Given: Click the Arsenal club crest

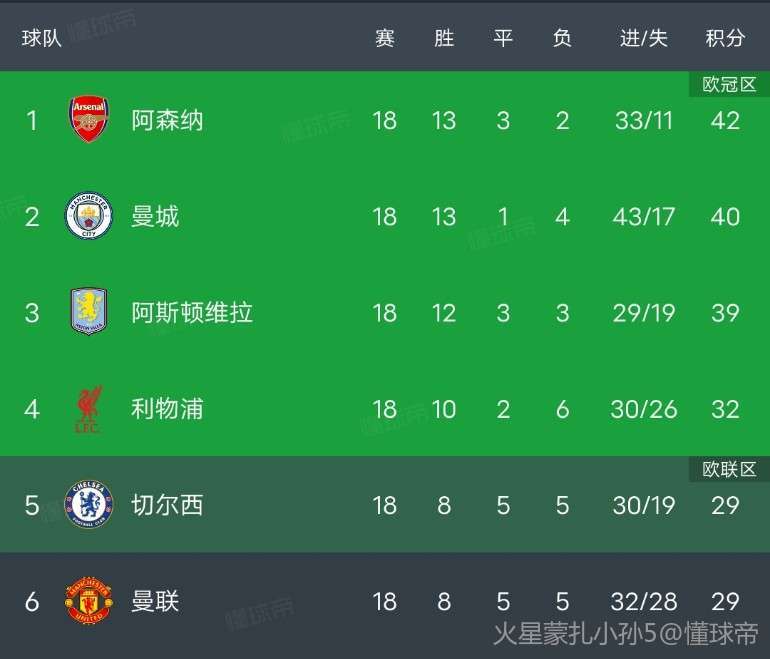Looking at the screenshot, I should 89,120.
